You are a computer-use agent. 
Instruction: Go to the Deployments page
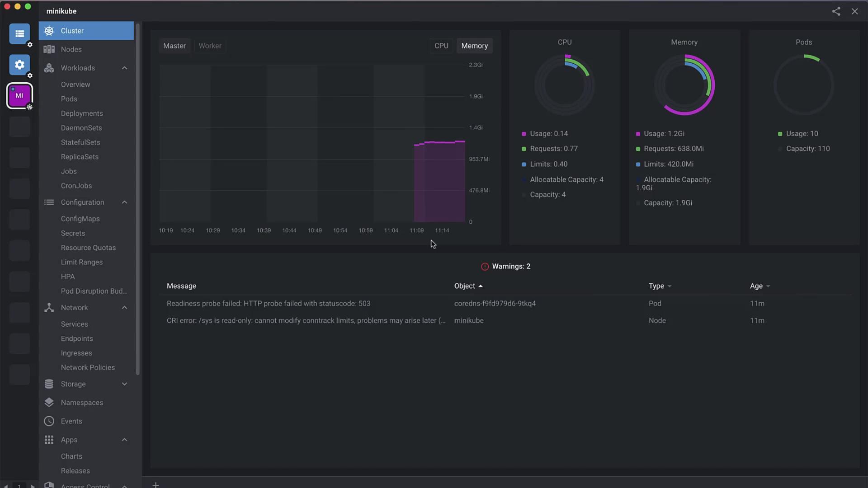[x=82, y=113]
